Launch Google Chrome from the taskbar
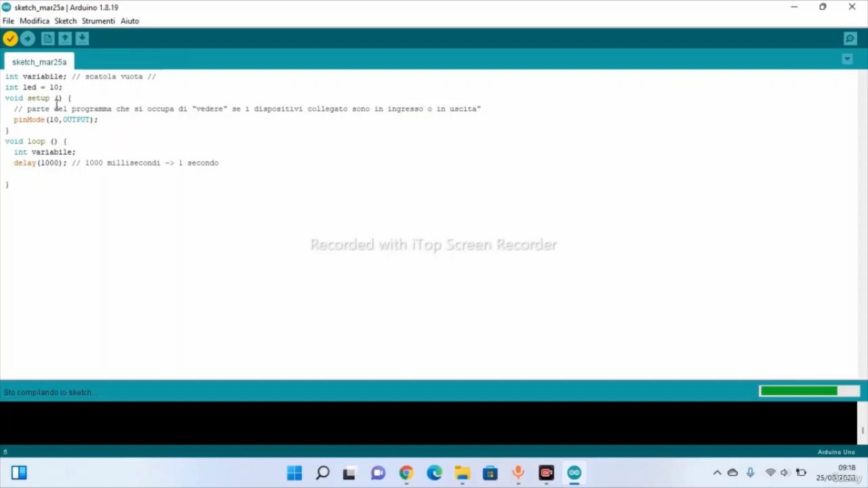 tap(406, 473)
